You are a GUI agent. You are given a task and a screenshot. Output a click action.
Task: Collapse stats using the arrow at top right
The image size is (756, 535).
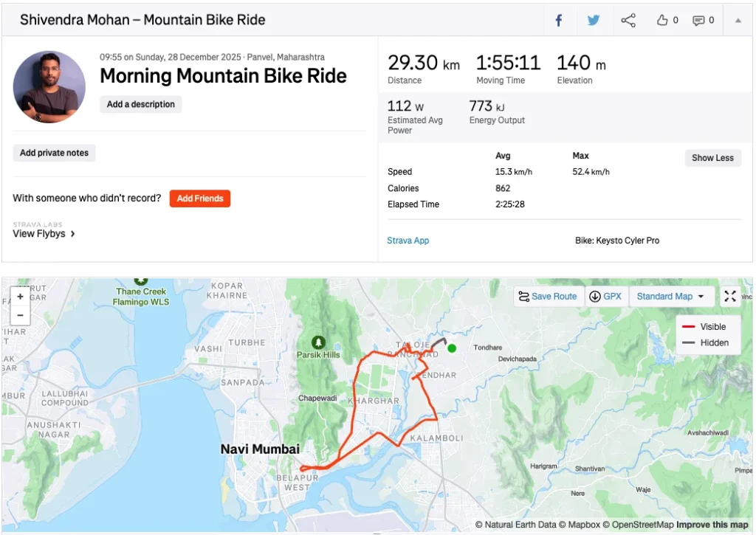pyautogui.click(x=738, y=20)
